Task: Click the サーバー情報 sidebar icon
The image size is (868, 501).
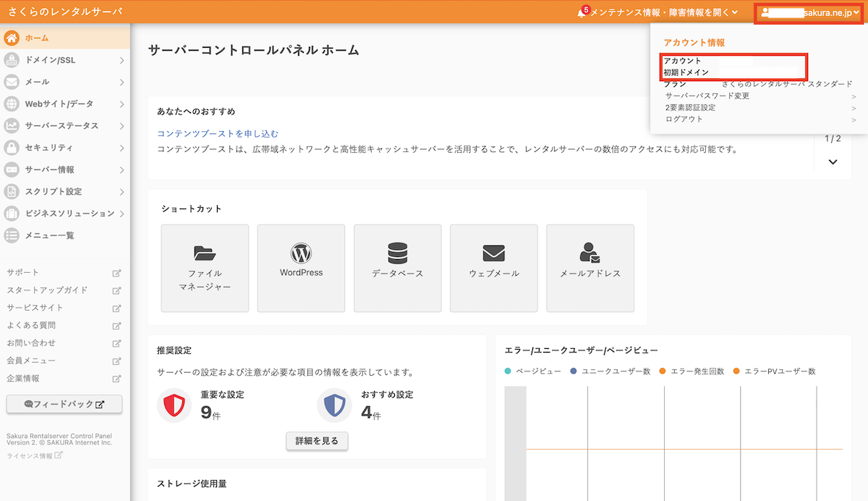Action: tap(12, 169)
